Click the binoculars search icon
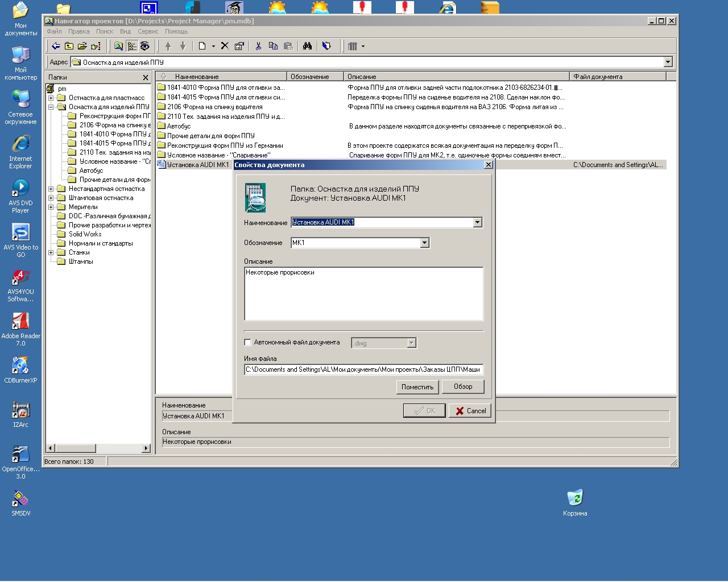Viewport: 728px width, 582px height. (x=307, y=46)
